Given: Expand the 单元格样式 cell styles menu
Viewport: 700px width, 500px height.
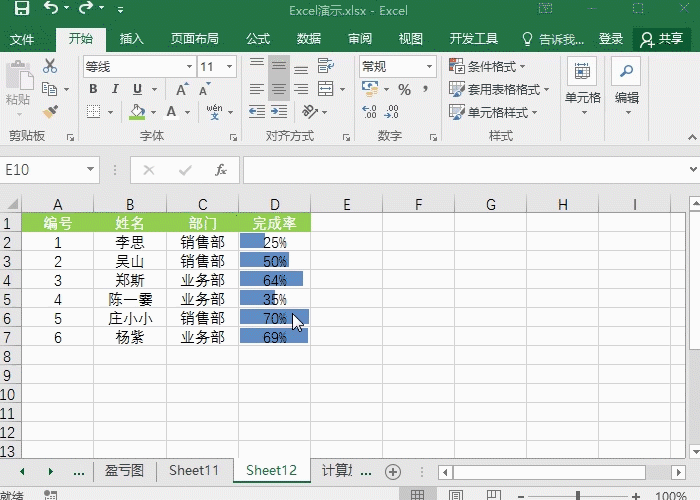Looking at the screenshot, I should click(493, 112).
